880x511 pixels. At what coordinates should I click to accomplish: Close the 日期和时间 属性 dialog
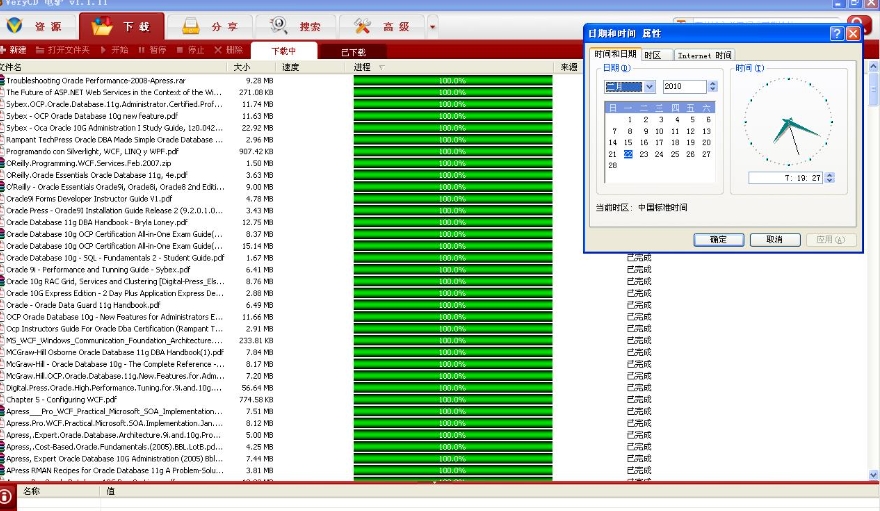(x=852, y=34)
